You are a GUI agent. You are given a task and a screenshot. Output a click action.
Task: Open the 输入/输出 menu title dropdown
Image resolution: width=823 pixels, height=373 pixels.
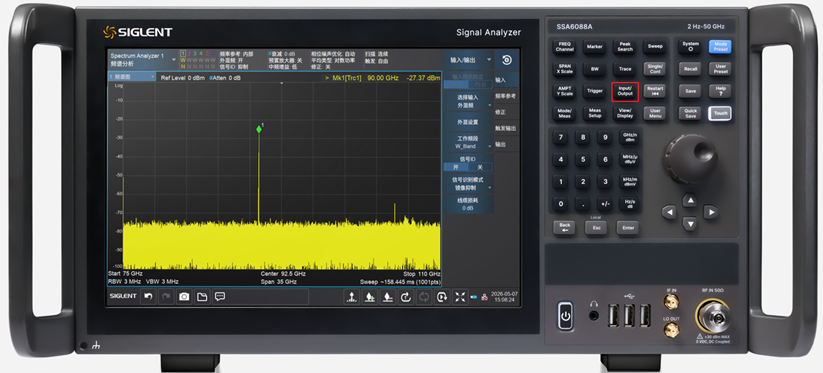point(468,60)
